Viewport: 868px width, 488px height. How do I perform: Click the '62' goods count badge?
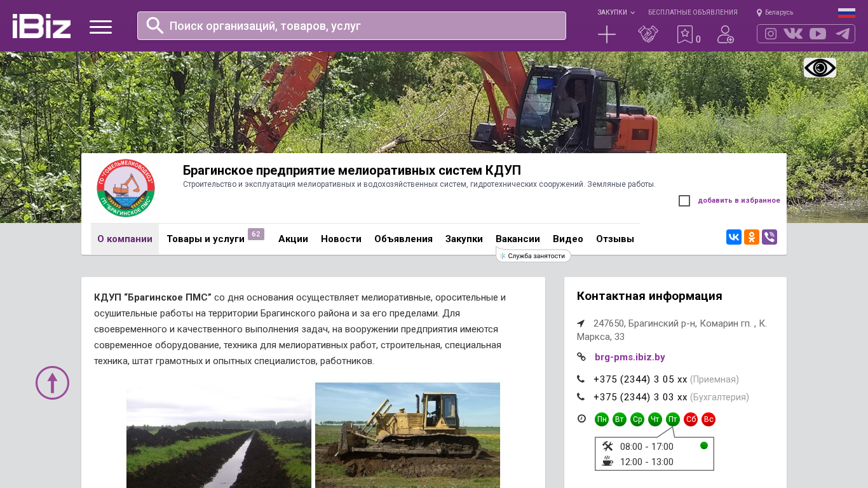tap(256, 234)
